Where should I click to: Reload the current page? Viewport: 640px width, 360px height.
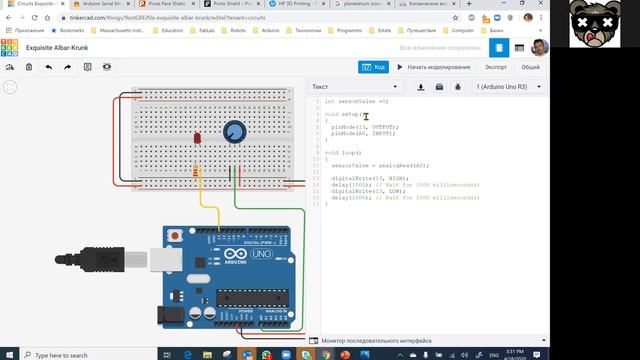click(35, 18)
